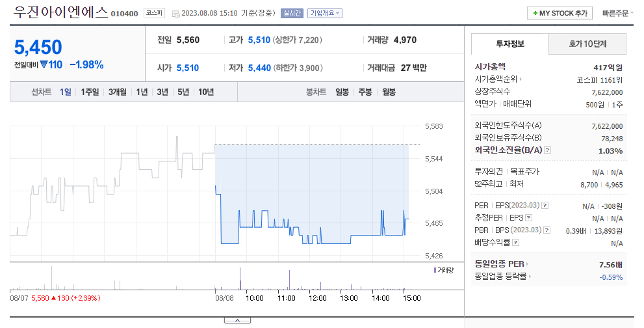This screenshot has width=644, height=328.
Task: Click the gray previous-day price line
Action: point(112,186)
